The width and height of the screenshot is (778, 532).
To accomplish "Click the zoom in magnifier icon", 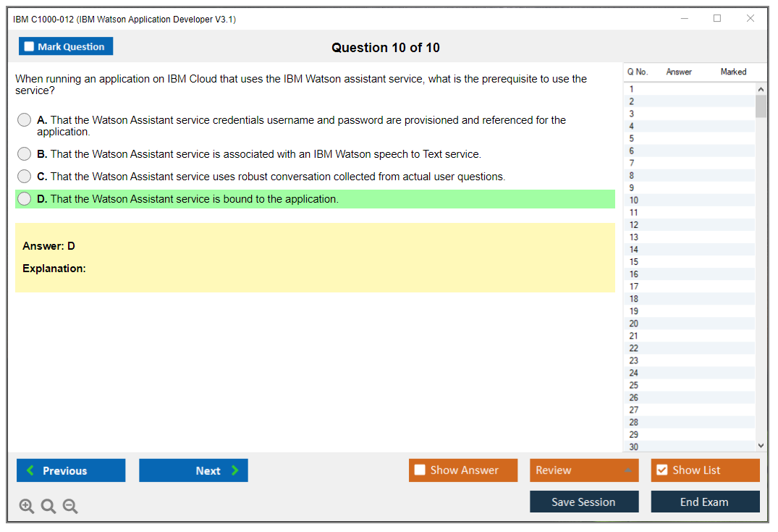I will 26,507.
